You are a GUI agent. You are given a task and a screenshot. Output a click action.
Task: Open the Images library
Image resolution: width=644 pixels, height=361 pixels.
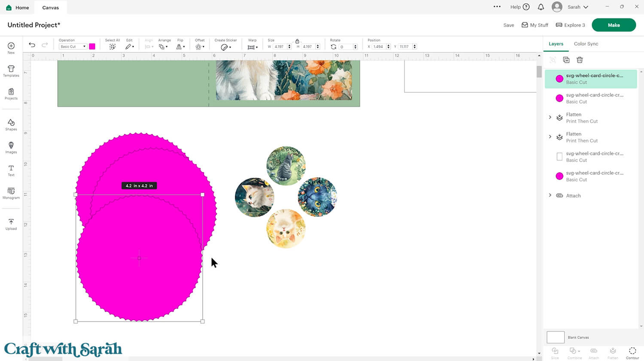[x=11, y=148]
